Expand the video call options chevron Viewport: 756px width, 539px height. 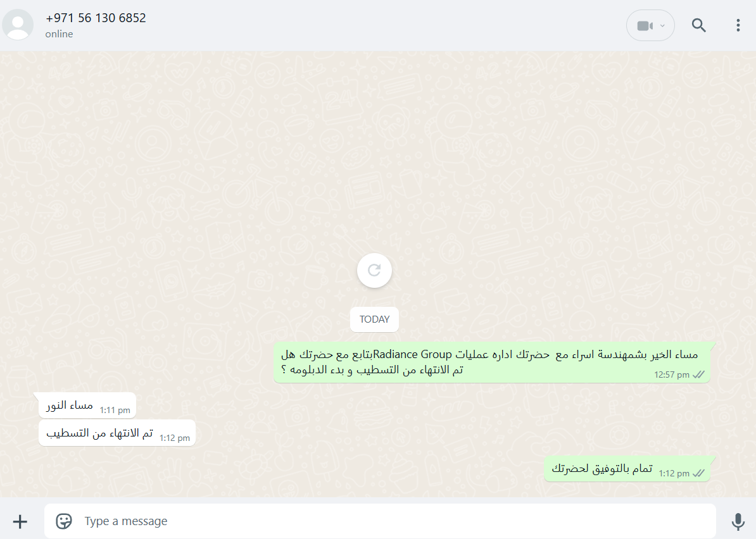point(662,25)
